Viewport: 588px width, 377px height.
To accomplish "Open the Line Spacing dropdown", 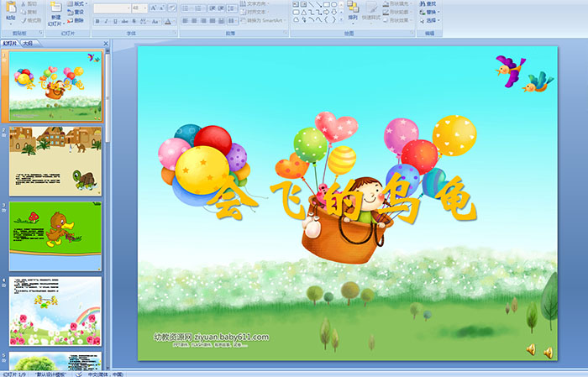I will click(x=232, y=8).
